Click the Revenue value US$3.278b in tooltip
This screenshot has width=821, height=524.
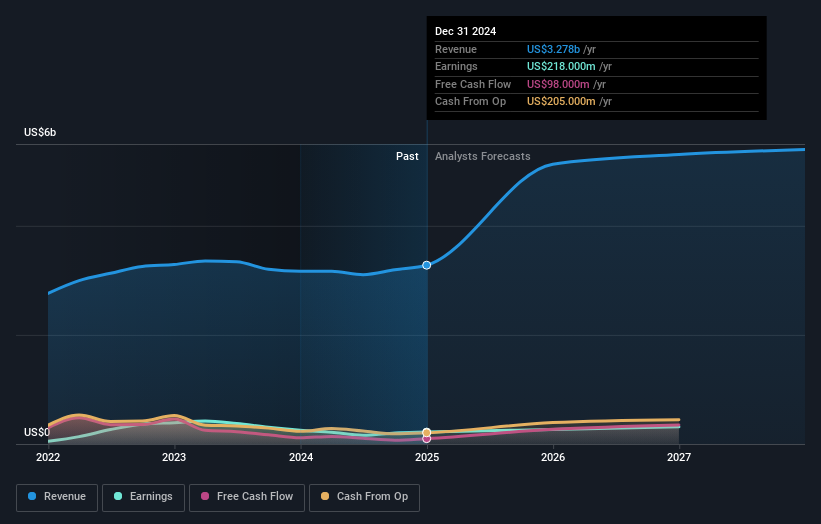pos(553,49)
